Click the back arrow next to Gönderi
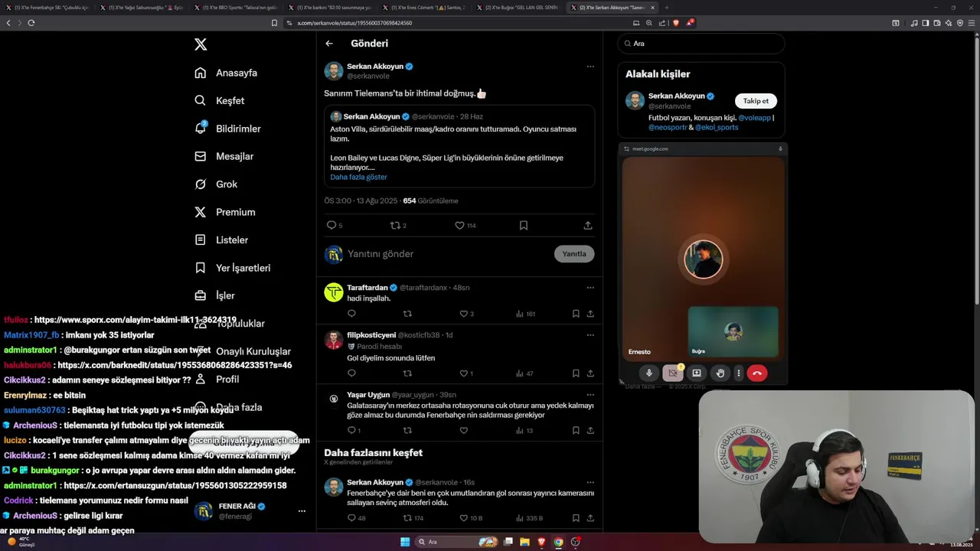980x551 pixels. [x=329, y=44]
